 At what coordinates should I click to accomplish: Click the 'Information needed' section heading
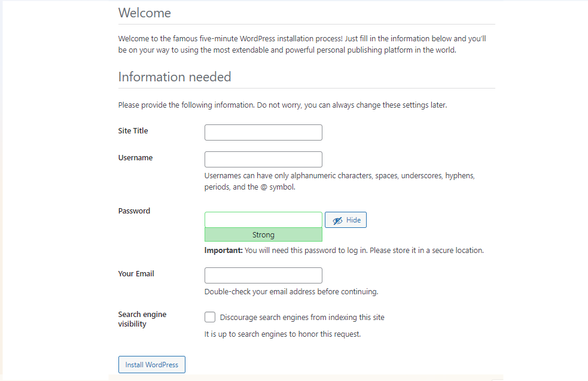[x=175, y=77]
